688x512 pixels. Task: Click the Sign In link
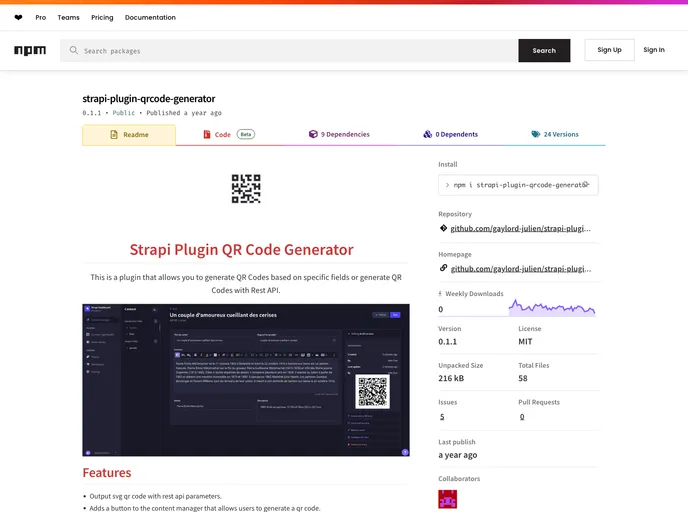pyautogui.click(x=654, y=50)
